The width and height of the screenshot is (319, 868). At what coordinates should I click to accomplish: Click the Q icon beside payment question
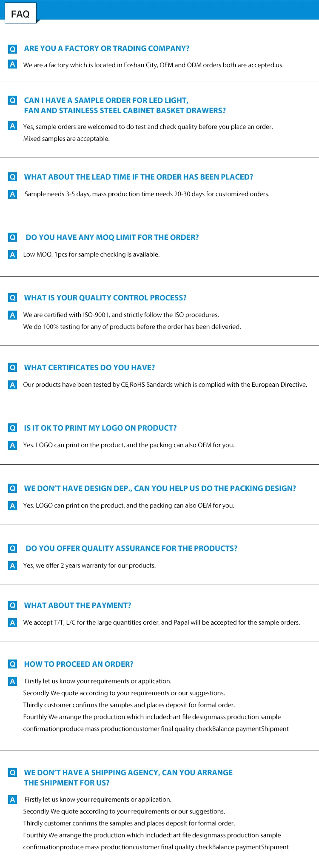point(13,605)
